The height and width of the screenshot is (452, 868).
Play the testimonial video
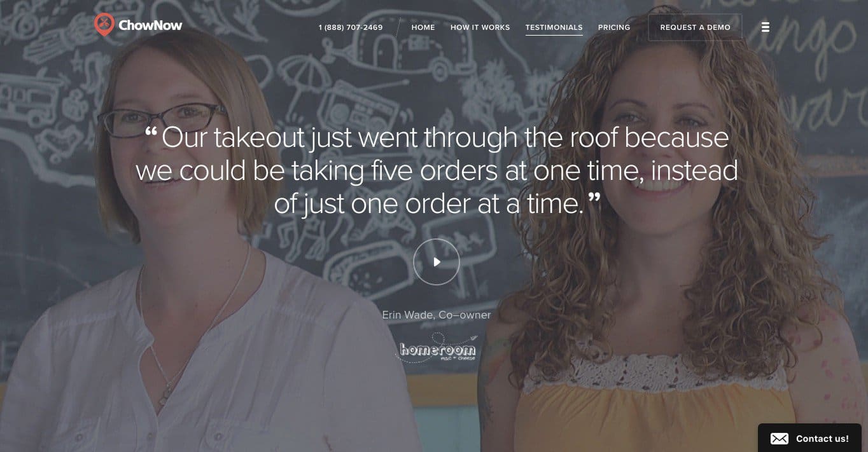click(x=436, y=261)
